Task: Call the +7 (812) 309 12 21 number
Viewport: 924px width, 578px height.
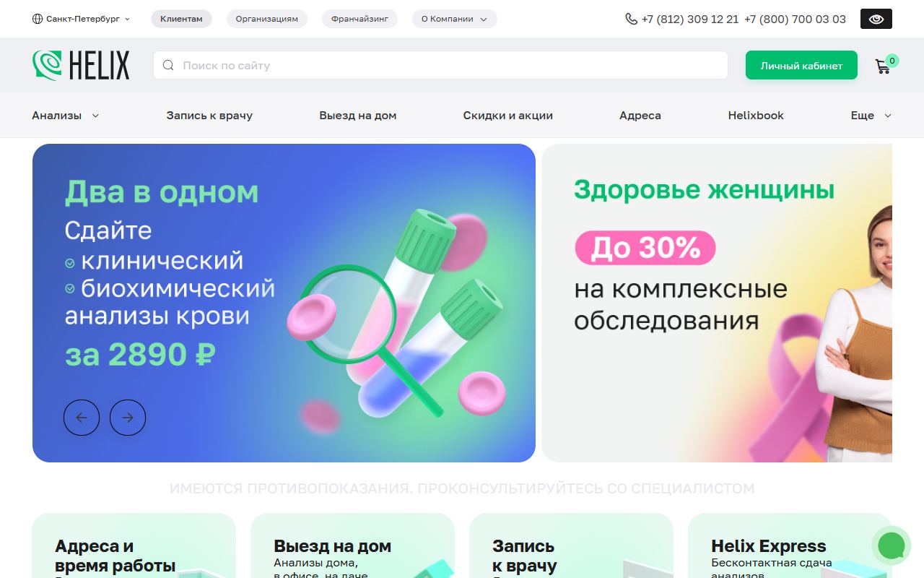Action: coord(689,20)
